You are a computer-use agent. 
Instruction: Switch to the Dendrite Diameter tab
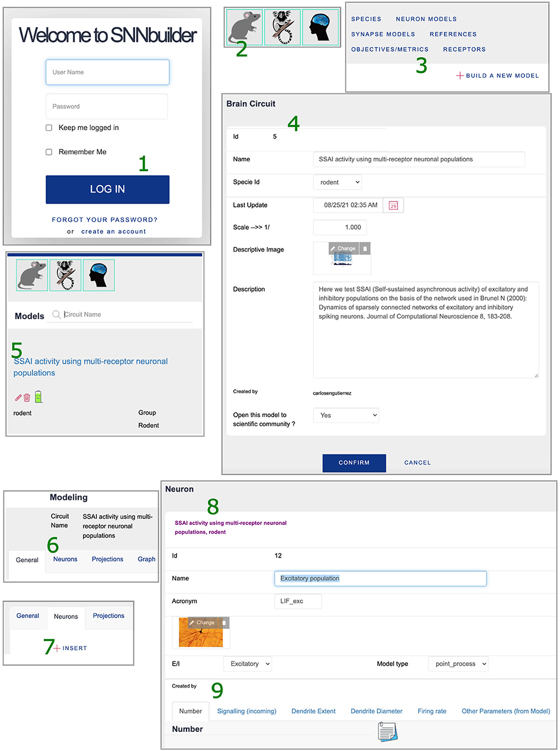click(377, 711)
